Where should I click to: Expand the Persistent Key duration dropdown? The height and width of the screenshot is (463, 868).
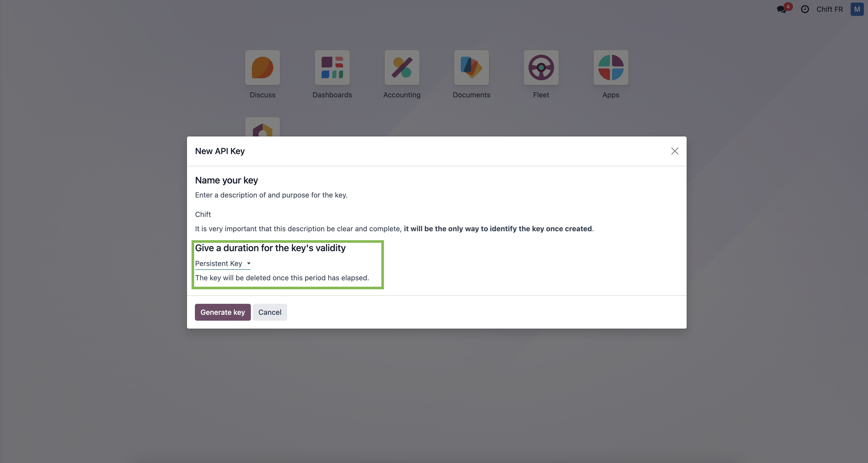[x=219, y=263]
